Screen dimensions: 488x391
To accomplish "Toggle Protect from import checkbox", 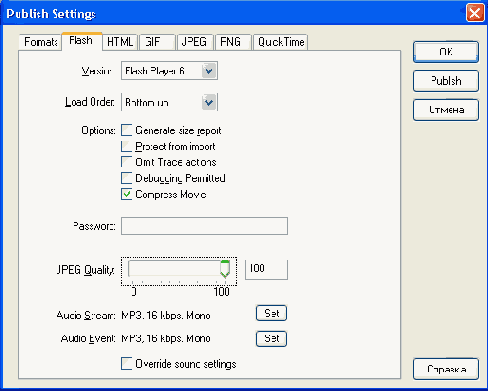I will [x=127, y=146].
